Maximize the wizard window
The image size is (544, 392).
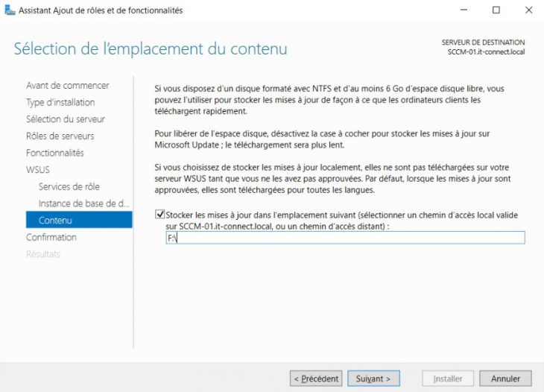click(x=496, y=10)
